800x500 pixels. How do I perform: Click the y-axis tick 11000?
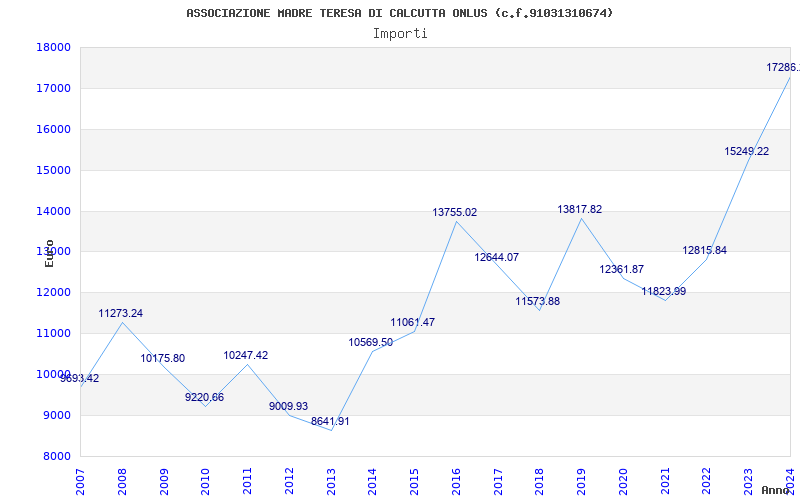coord(53,333)
